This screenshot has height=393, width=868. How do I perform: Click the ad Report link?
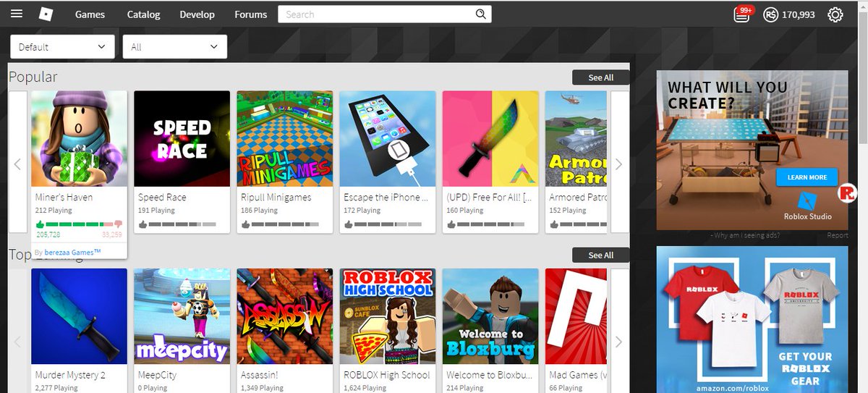coord(838,235)
